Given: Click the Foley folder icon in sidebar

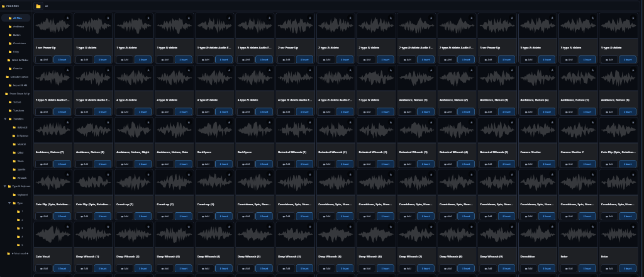Looking at the screenshot, I should 10,52.
